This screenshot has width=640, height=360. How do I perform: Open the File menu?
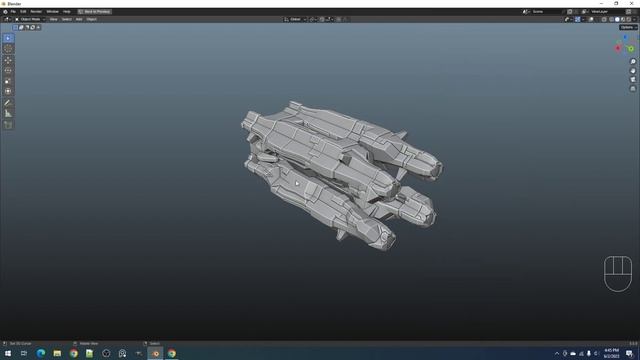pyautogui.click(x=13, y=12)
